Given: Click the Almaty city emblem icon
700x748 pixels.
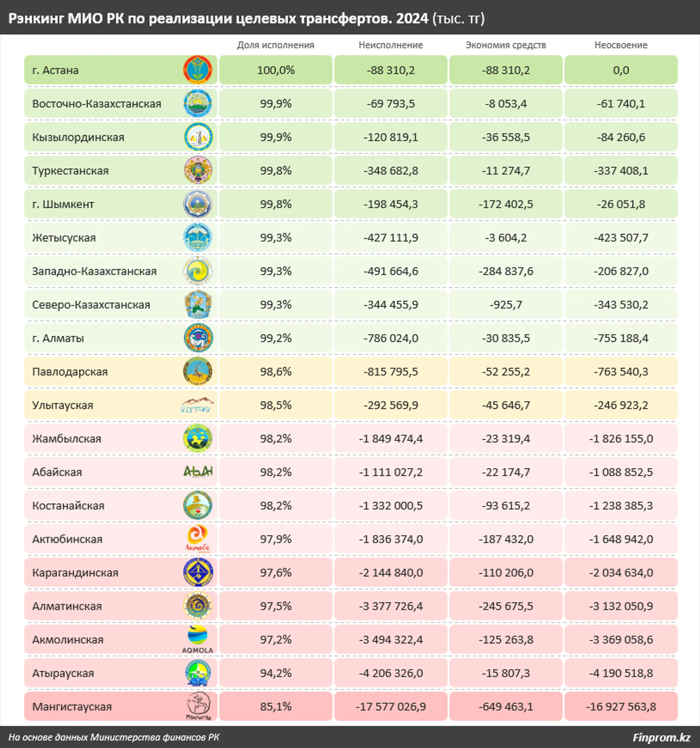Looking at the screenshot, I should coord(198,338).
